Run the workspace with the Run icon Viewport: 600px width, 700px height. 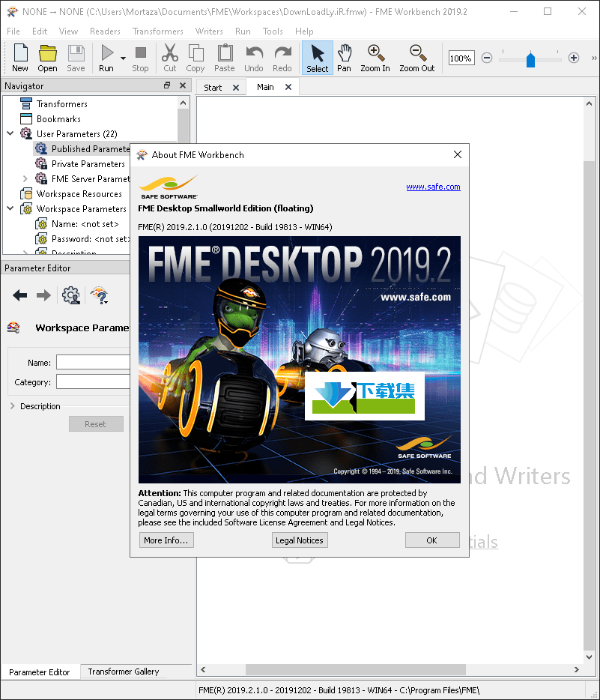tap(106, 58)
